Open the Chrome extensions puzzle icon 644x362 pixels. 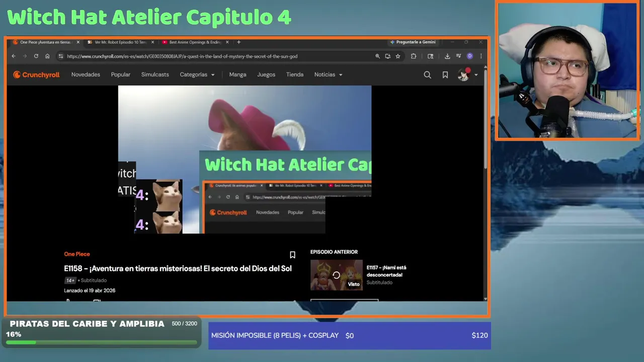tap(414, 56)
